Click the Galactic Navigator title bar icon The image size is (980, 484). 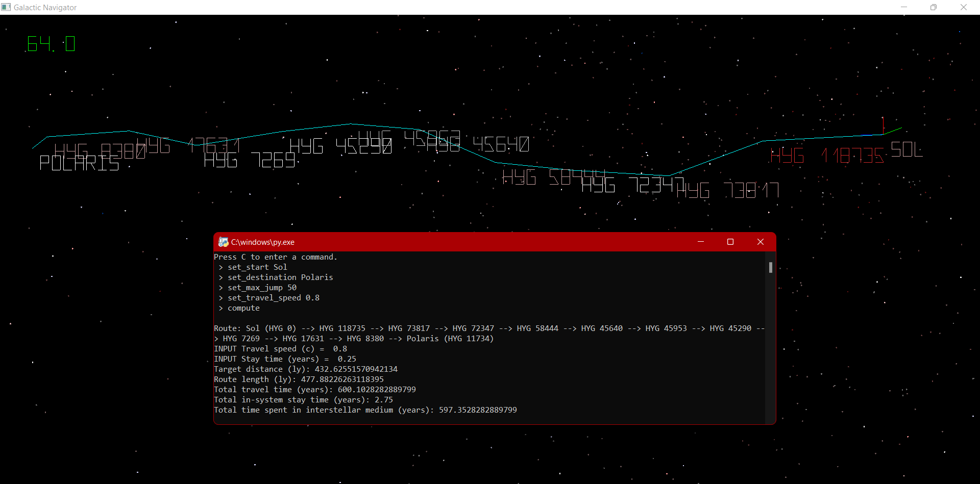[x=6, y=7]
